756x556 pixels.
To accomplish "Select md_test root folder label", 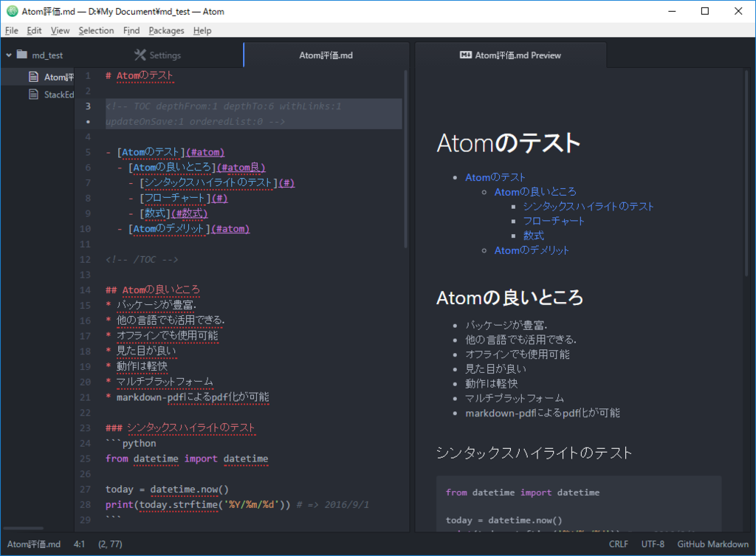I will (x=47, y=55).
